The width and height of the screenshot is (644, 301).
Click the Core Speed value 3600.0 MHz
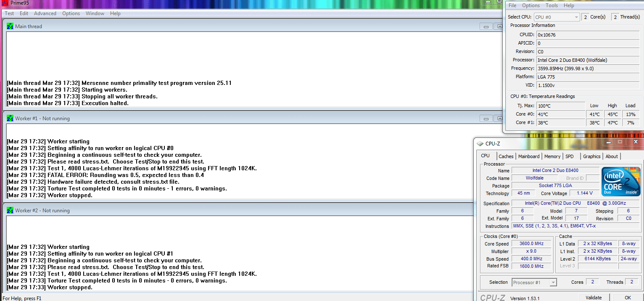531,244
